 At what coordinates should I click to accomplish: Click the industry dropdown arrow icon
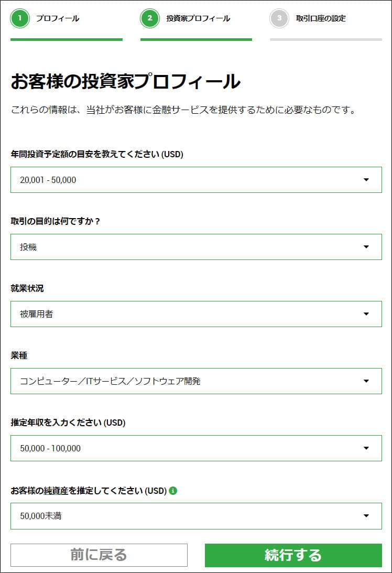(367, 381)
